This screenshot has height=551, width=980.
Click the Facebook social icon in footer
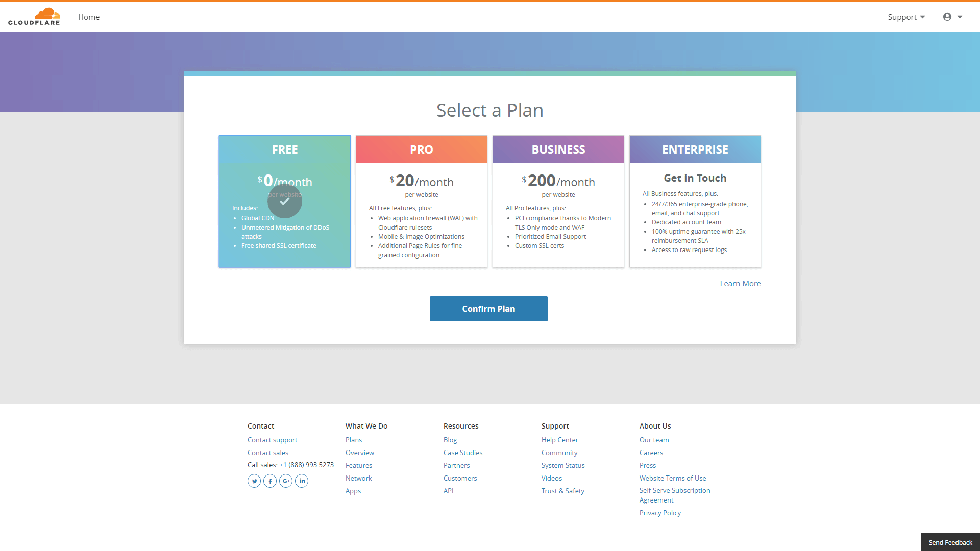pyautogui.click(x=269, y=481)
